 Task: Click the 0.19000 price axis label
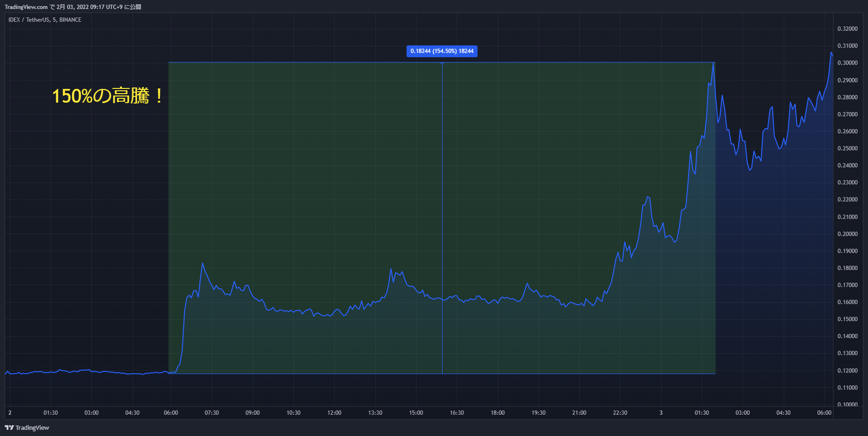[x=848, y=251]
